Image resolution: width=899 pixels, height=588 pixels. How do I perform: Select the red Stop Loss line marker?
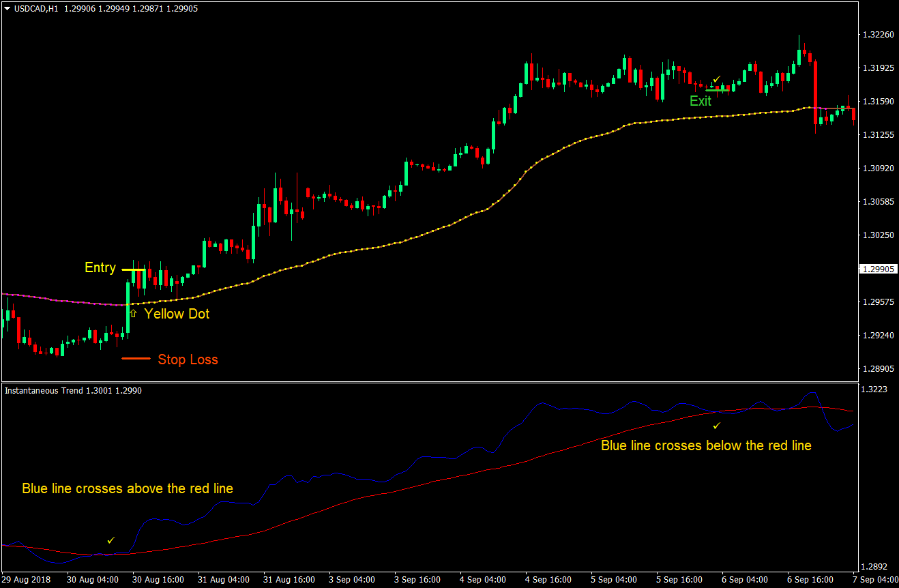pyautogui.click(x=136, y=358)
